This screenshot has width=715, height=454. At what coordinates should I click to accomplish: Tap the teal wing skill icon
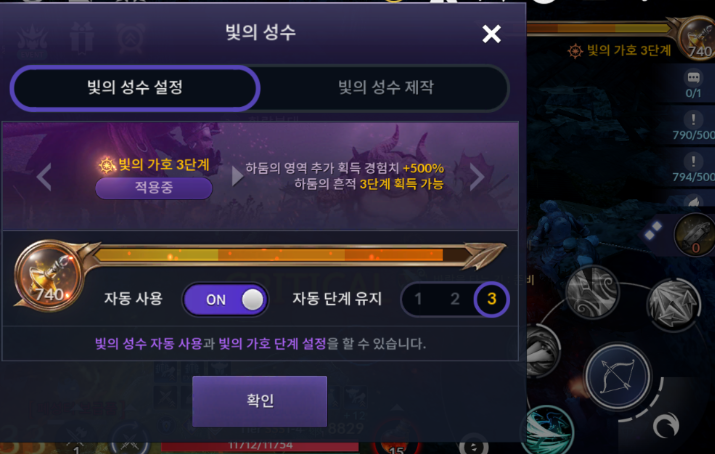[549, 430]
